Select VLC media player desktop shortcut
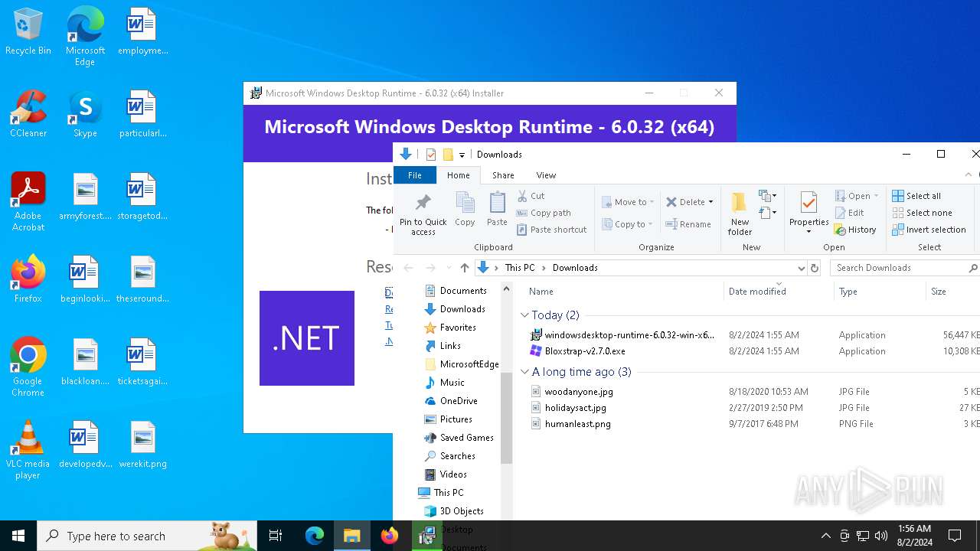 coord(28,450)
